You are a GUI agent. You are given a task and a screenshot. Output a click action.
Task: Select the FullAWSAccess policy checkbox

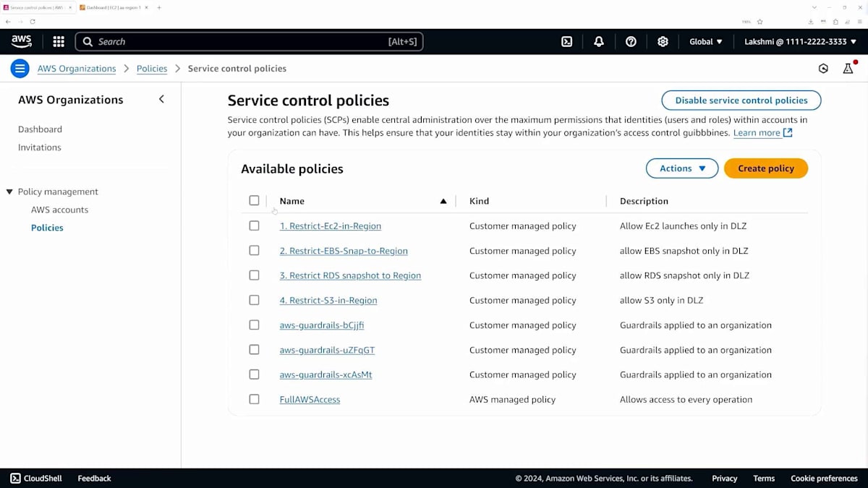tap(254, 399)
